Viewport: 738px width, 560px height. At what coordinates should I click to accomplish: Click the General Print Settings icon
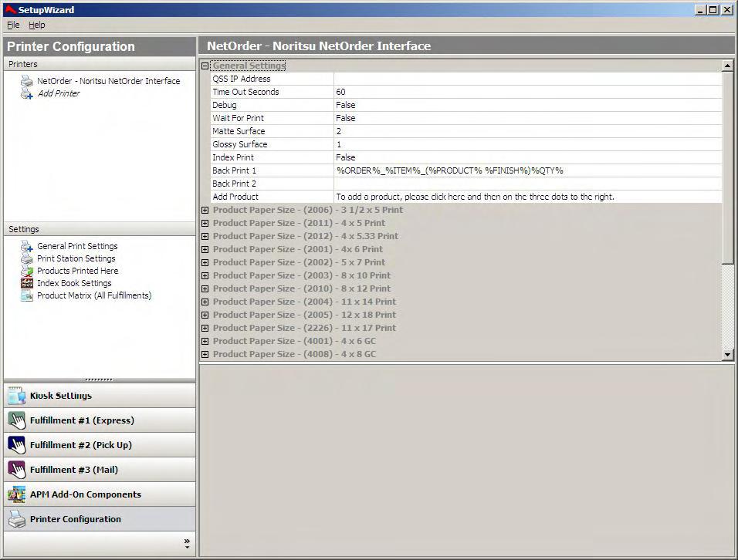point(27,246)
